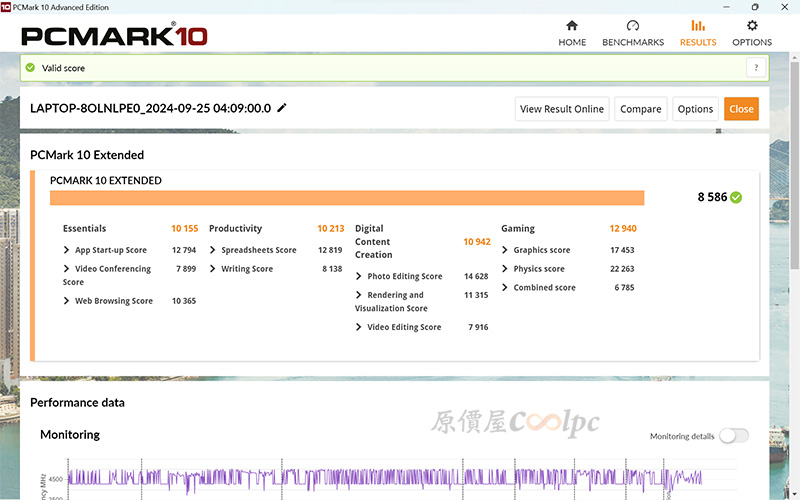Expand Video Conferencing Score
The image size is (800, 500).
click(x=66, y=268)
